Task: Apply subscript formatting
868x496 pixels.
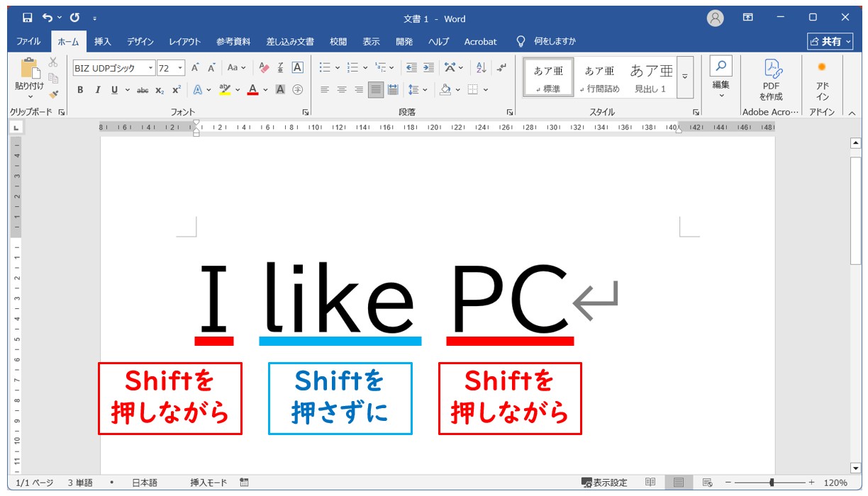Action: pyautogui.click(x=160, y=90)
